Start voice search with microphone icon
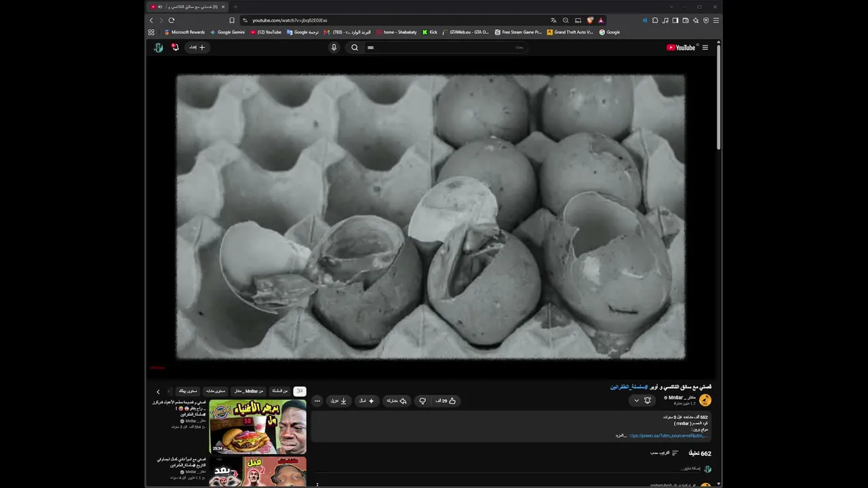 click(x=334, y=47)
